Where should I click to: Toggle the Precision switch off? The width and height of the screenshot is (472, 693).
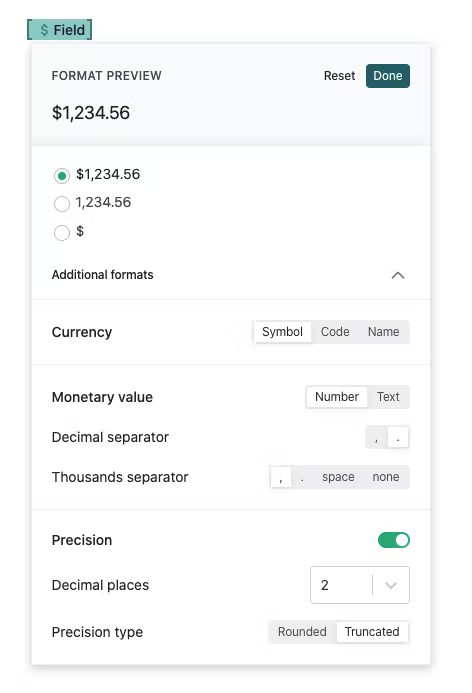coord(394,540)
